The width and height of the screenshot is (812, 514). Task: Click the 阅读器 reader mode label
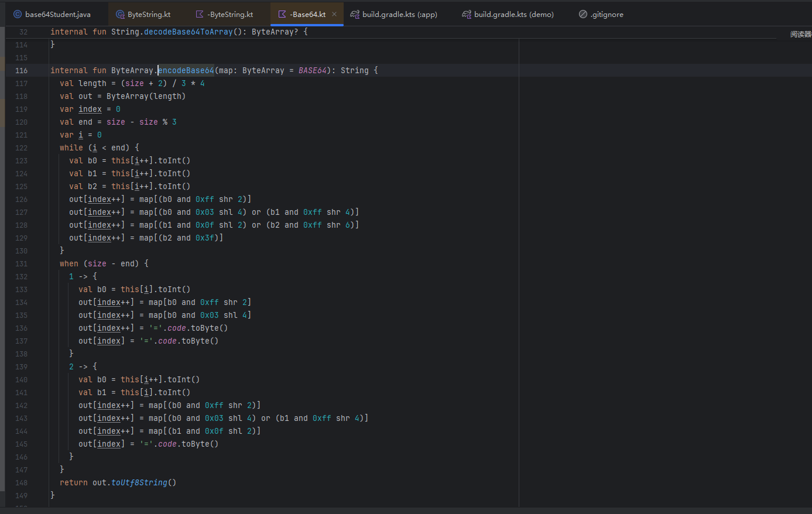tap(800, 35)
